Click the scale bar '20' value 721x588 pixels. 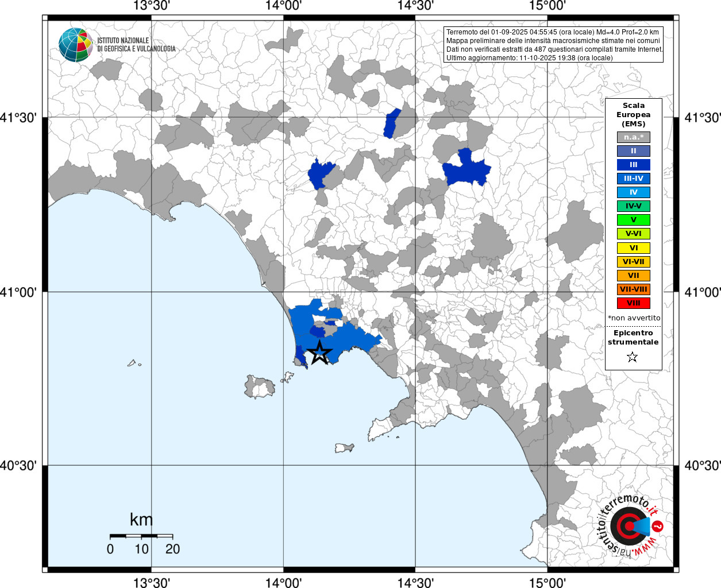(172, 549)
